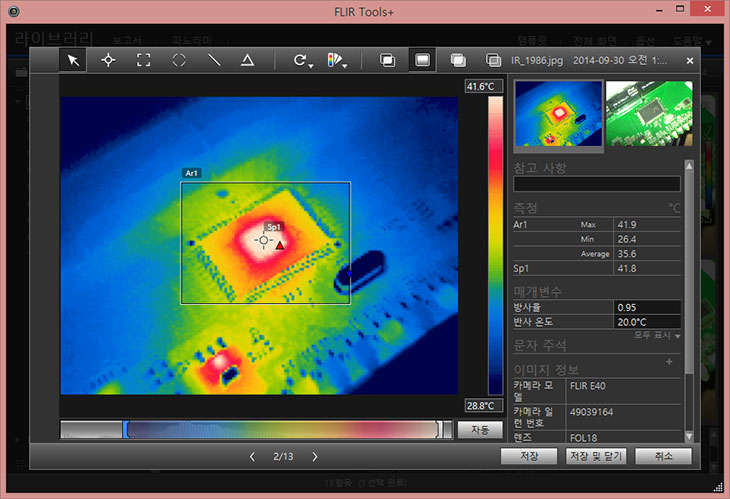
Task: Select the Ar1 area label on image
Action: [191, 173]
